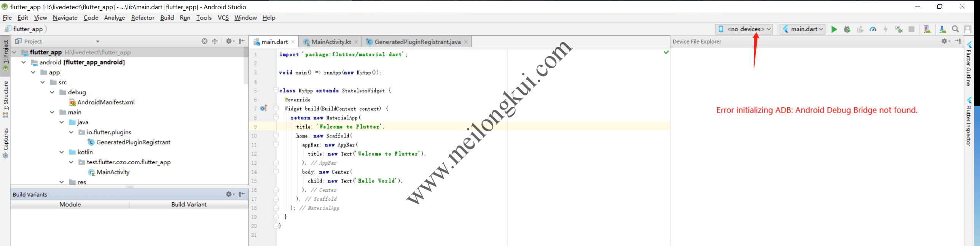Open the Build menu
The image size is (980, 246).
(x=167, y=17)
